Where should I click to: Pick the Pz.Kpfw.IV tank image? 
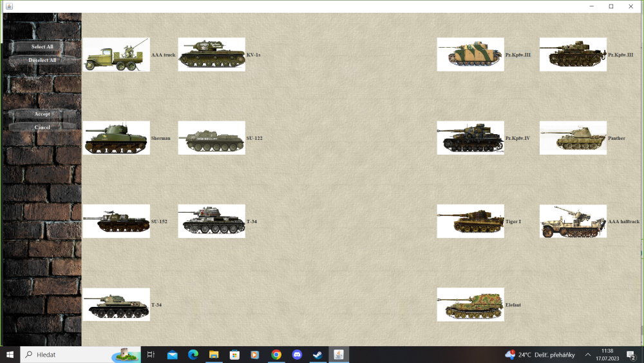[470, 138]
